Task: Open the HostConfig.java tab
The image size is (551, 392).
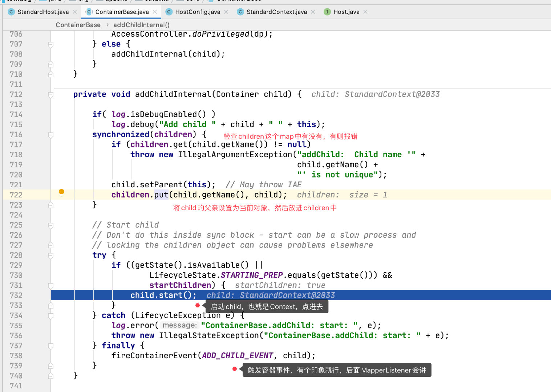Action: 198,12
